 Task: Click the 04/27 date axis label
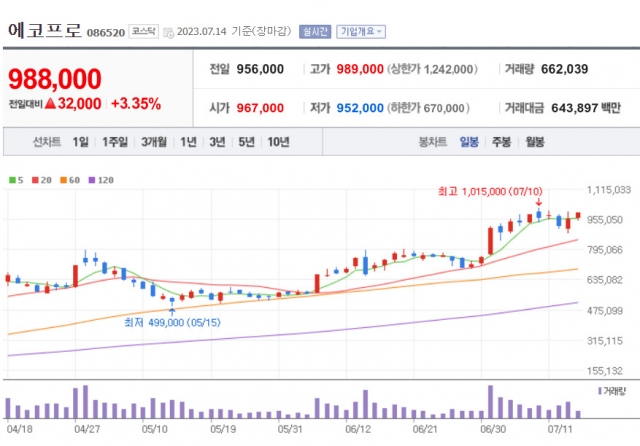(87, 429)
